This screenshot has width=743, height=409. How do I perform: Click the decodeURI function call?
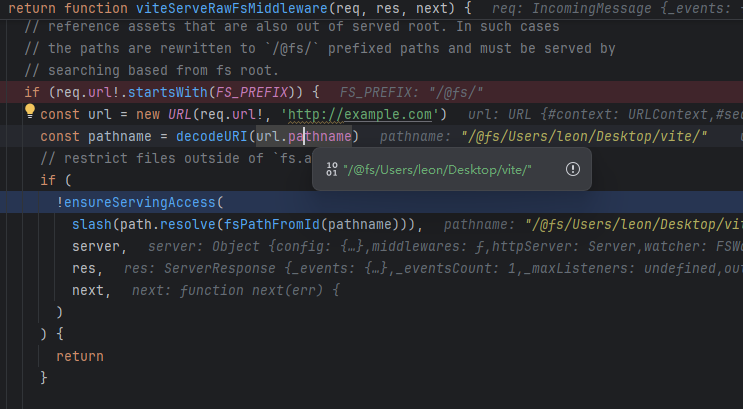213,136
